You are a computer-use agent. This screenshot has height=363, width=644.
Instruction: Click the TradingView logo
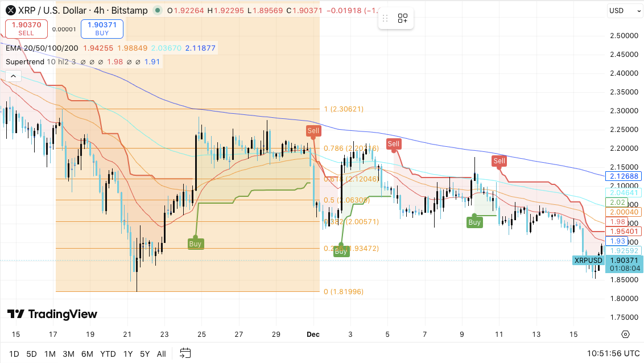(x=52, y=314)
